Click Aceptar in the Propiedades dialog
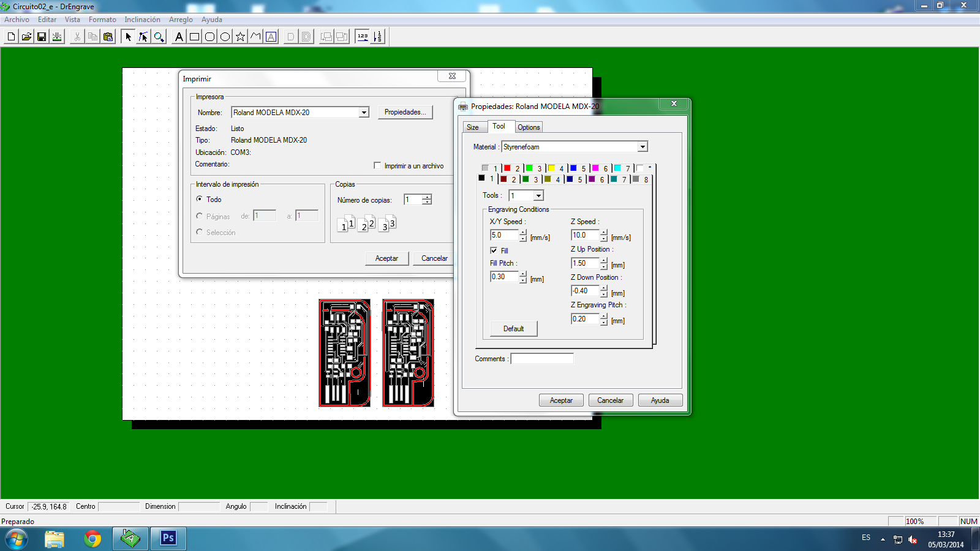 (x=561, y=400)
